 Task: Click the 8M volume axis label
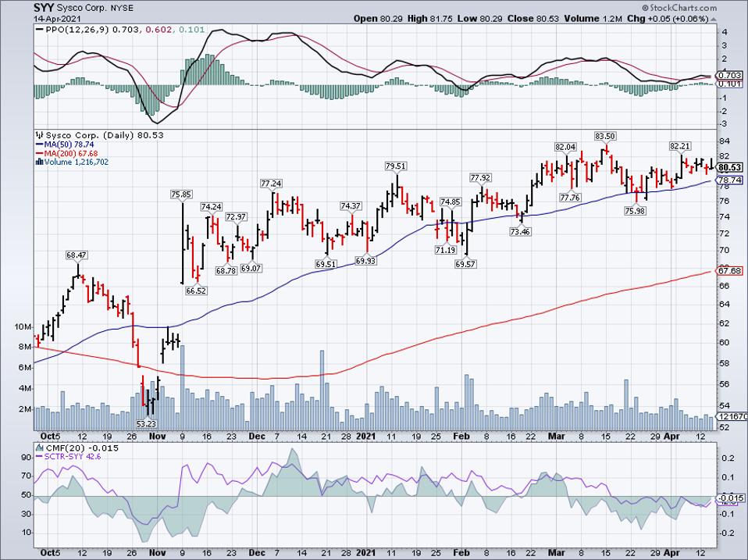point(25,347)
